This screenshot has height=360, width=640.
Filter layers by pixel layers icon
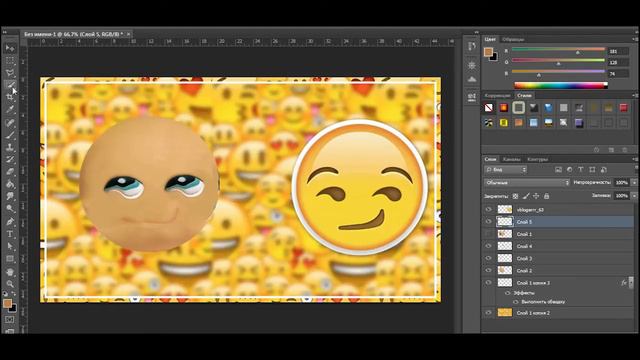click(558, 170)
